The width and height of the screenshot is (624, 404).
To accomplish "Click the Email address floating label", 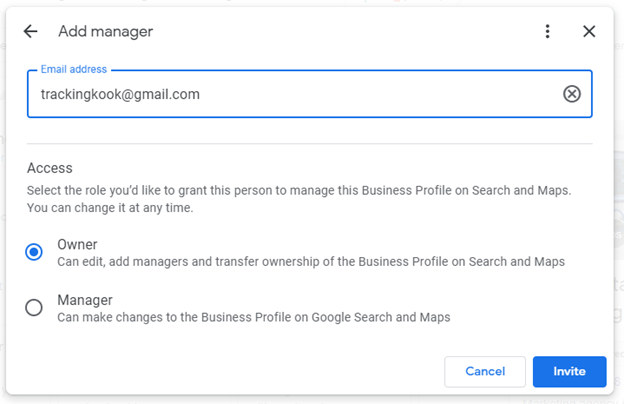I will point(74,69).
